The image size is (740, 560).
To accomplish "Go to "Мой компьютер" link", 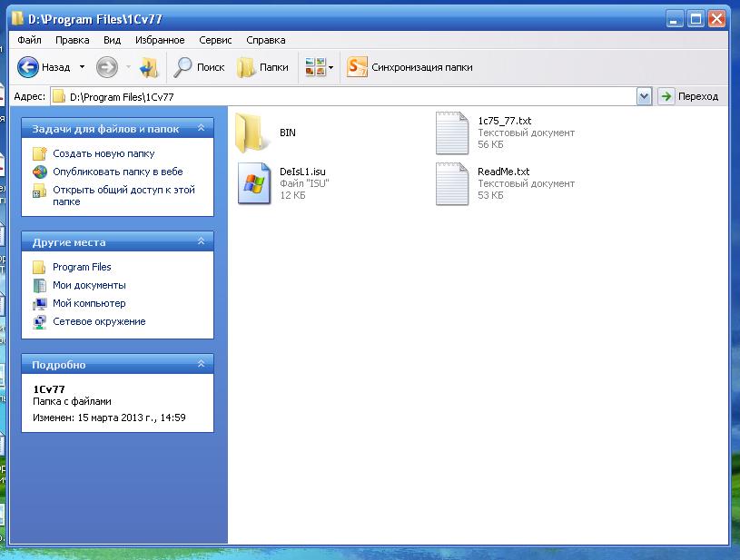I will point(89,303).
